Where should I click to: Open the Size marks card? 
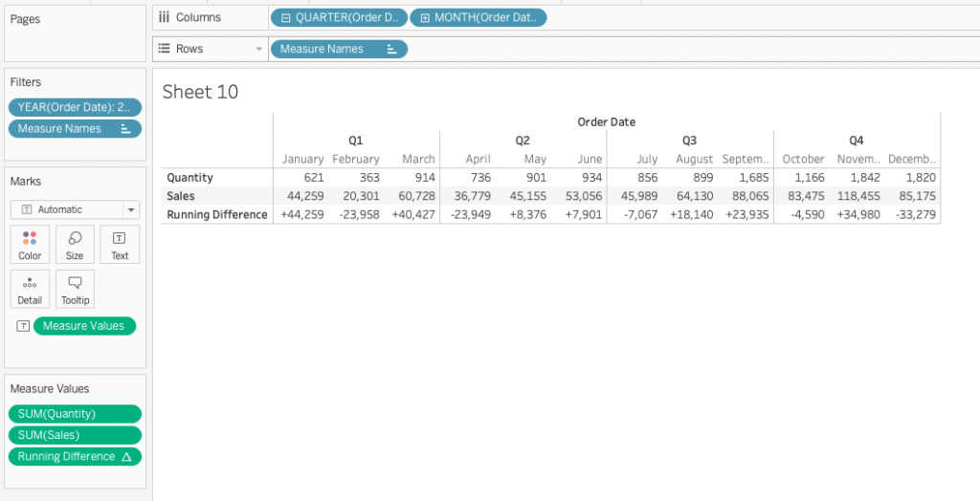(x=75, y=244)
